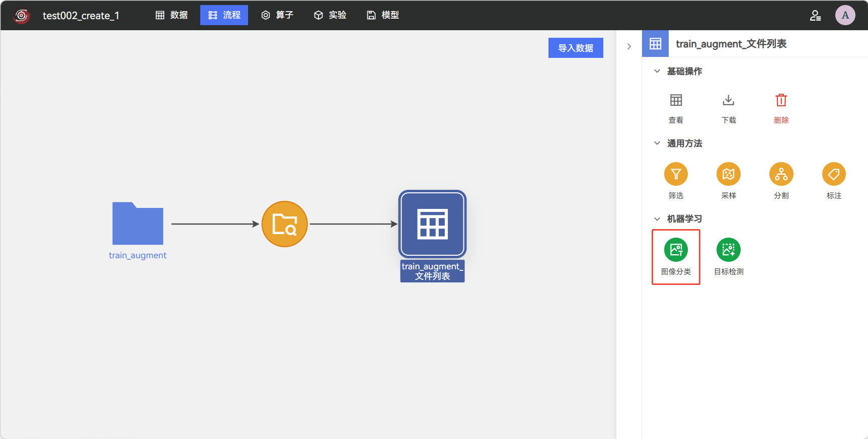The height and width of the screenshot is (439, 868).
Task: Click the red 删除 trash icon
Action: [x=781, y=100]
